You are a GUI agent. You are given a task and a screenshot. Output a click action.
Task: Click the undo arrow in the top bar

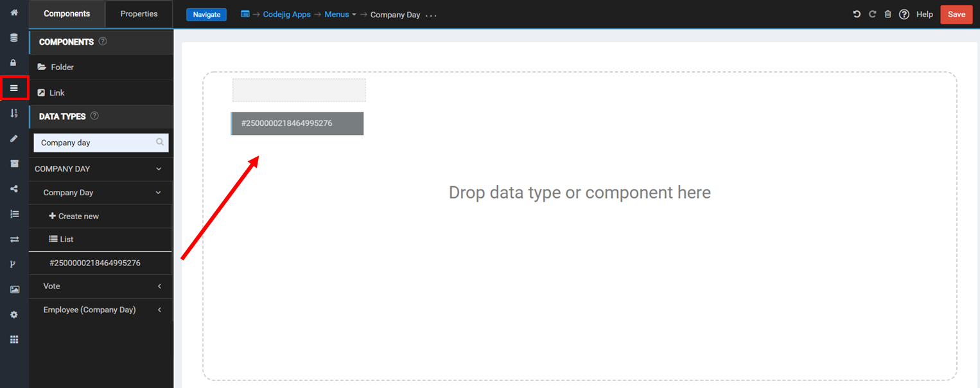tap(857, 14)
